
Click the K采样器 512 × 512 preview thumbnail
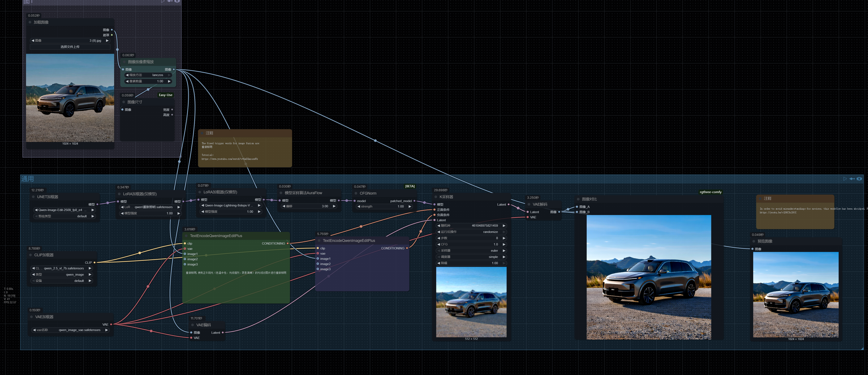pyautogui.click(x=471, y=302)
